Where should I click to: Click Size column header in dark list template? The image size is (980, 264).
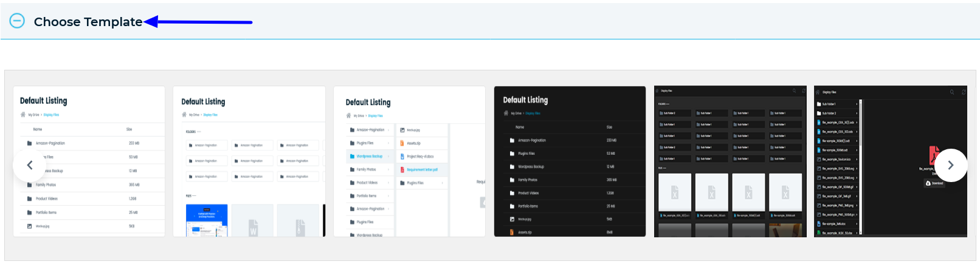point(609,127)
